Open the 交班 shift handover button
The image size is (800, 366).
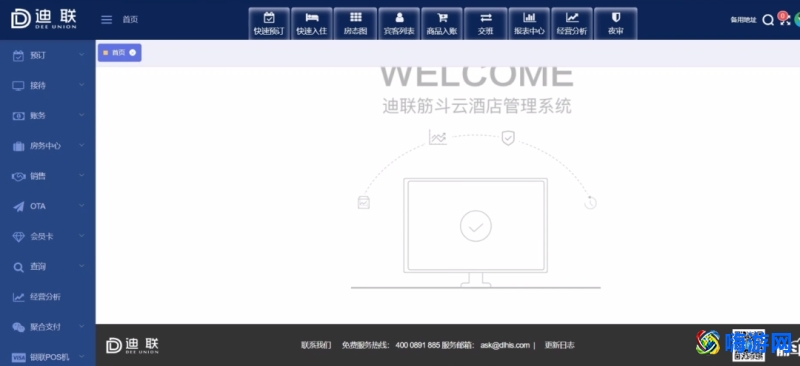click(x=485, y=23)
